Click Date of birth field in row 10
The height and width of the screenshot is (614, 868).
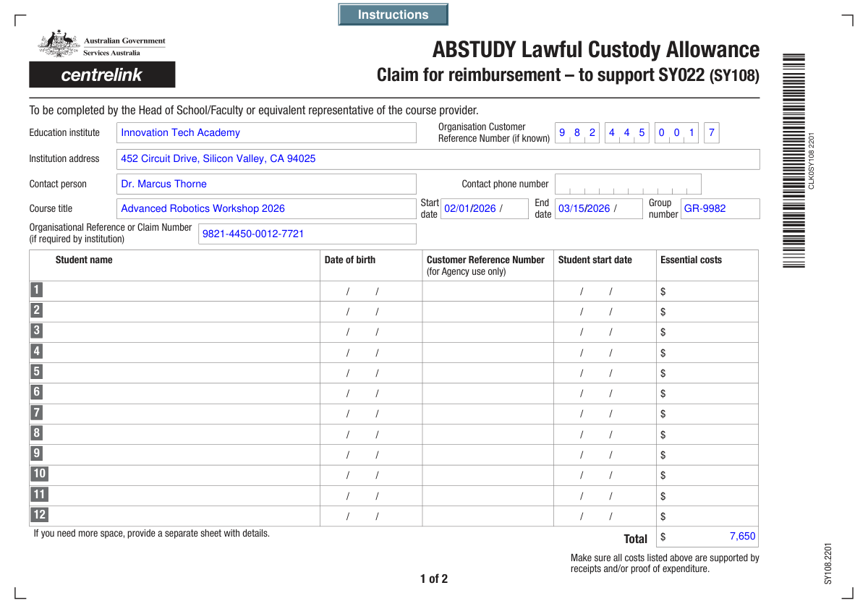point(371,475)
